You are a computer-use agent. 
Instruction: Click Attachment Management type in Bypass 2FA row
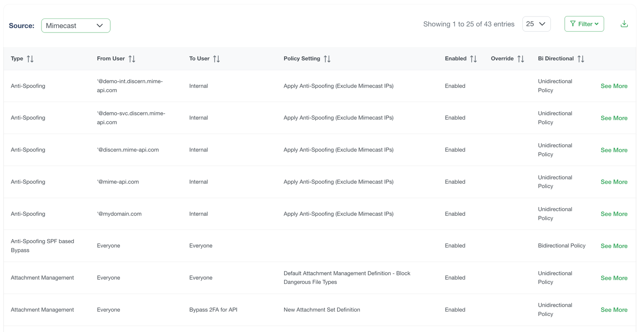coord(42,310)
